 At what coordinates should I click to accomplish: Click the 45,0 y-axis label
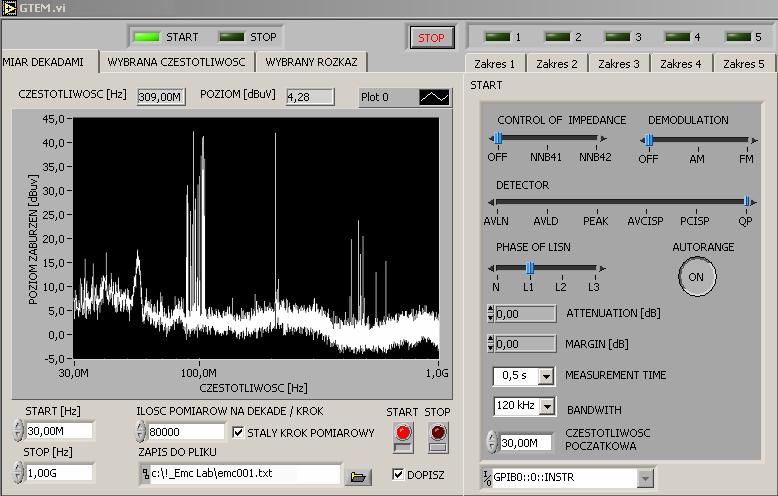(54, 119)
